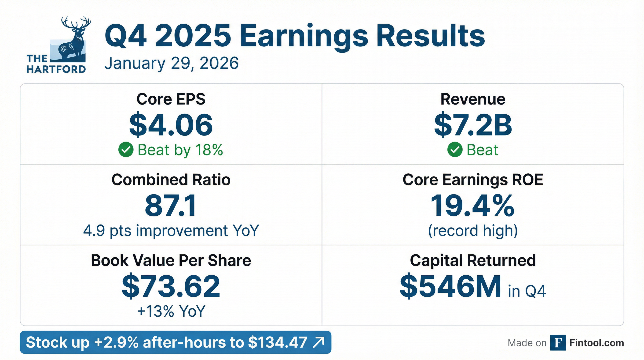
Task: Click the Revenue $7.2B figure
Action: 473,125
